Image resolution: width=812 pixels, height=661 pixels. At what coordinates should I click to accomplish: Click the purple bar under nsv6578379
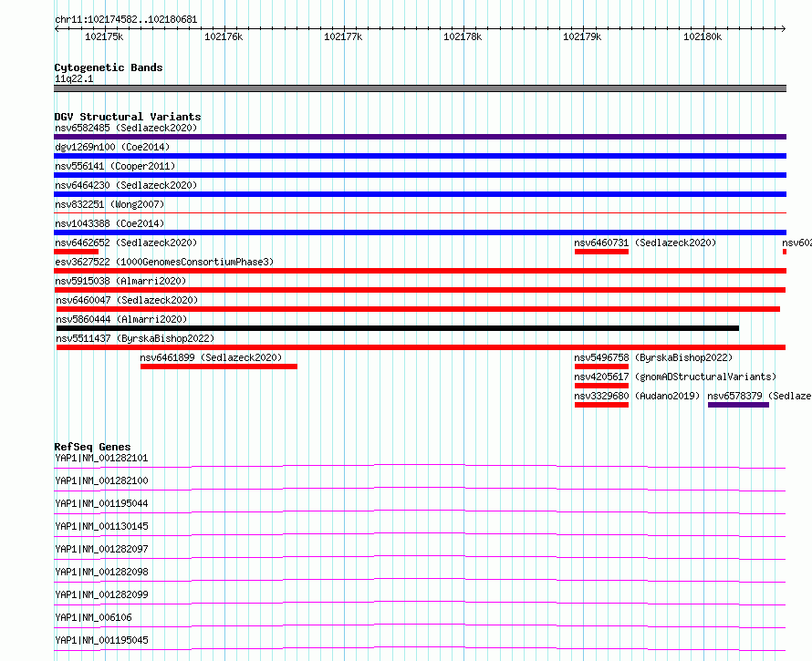738,405
